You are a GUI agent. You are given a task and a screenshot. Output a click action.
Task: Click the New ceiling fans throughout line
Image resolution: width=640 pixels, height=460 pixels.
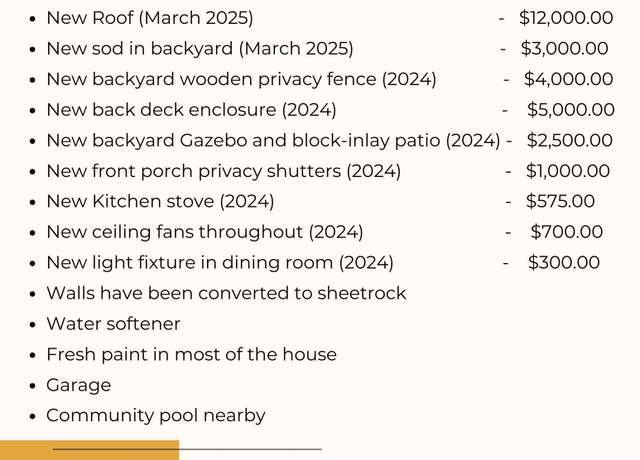point(205,232)
